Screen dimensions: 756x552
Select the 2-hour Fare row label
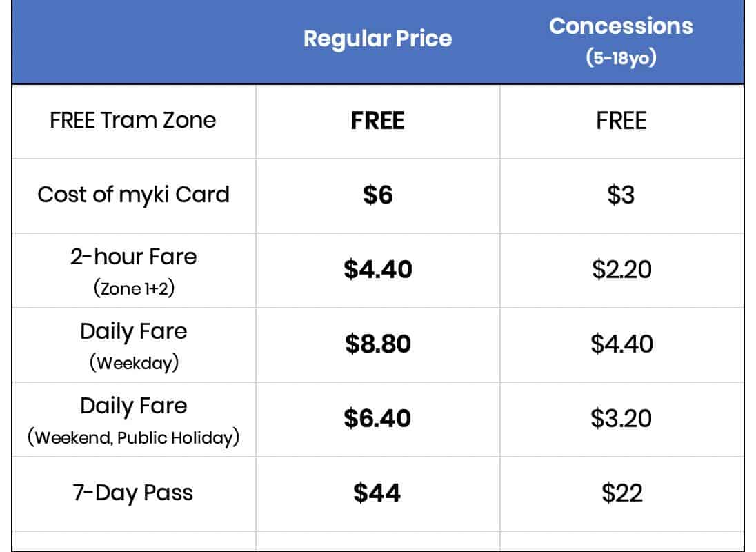tap(133, 257)
